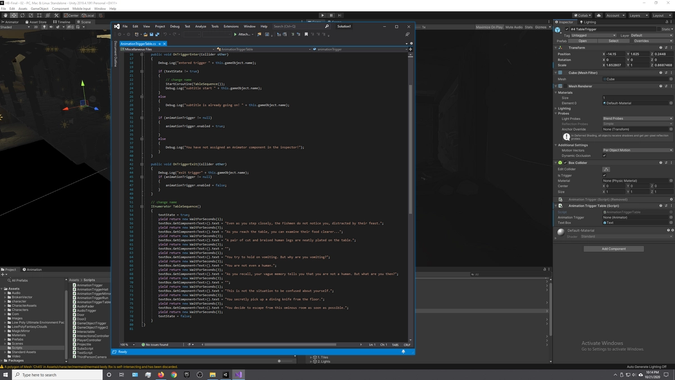675x380 pixels.
Task: Open the Visual Studio Extensions menu
Action: click(x=231, y=26)
